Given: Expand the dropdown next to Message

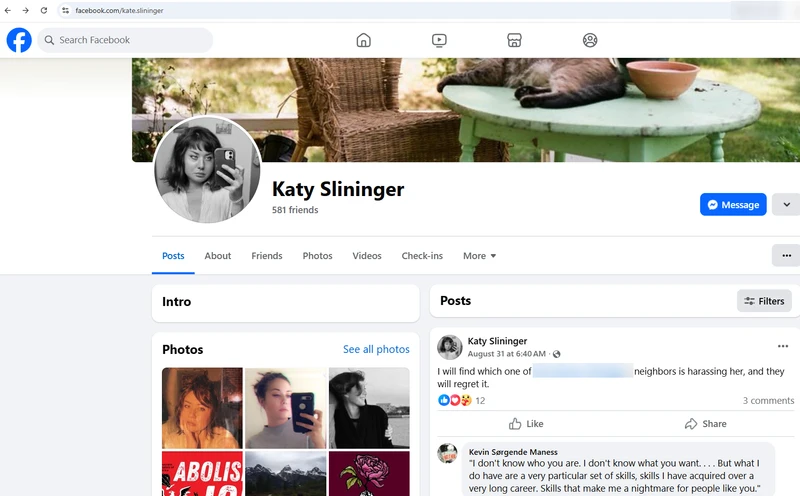Looking at the screenshot, I should click(786, 204).
